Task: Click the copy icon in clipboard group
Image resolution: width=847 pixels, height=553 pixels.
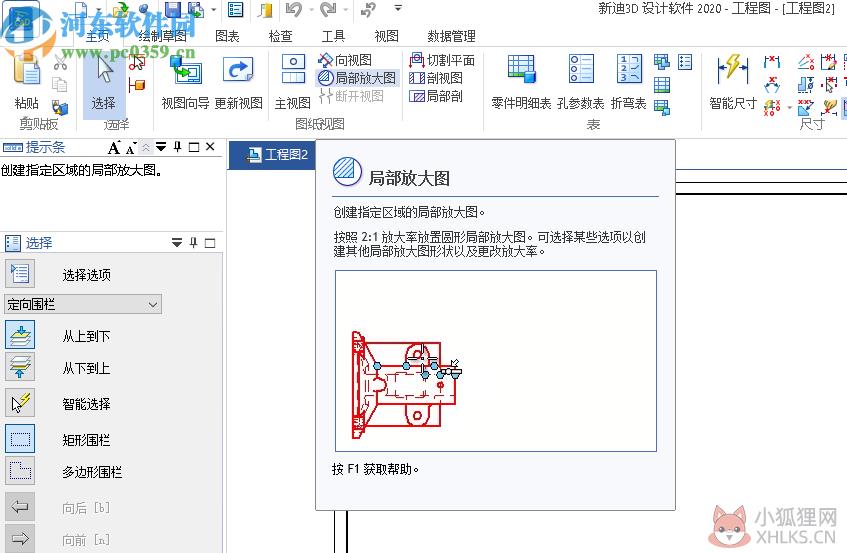Action: 59,84
